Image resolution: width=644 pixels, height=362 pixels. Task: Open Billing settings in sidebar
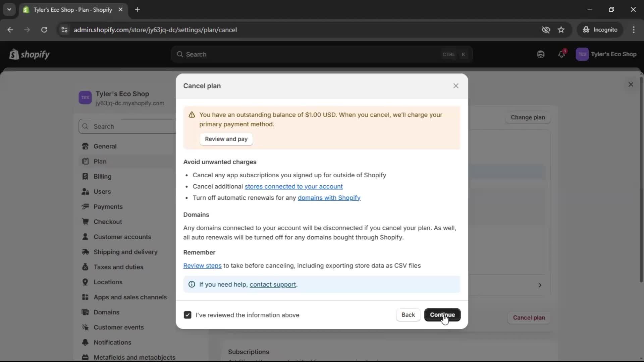[x=102, y=177]
